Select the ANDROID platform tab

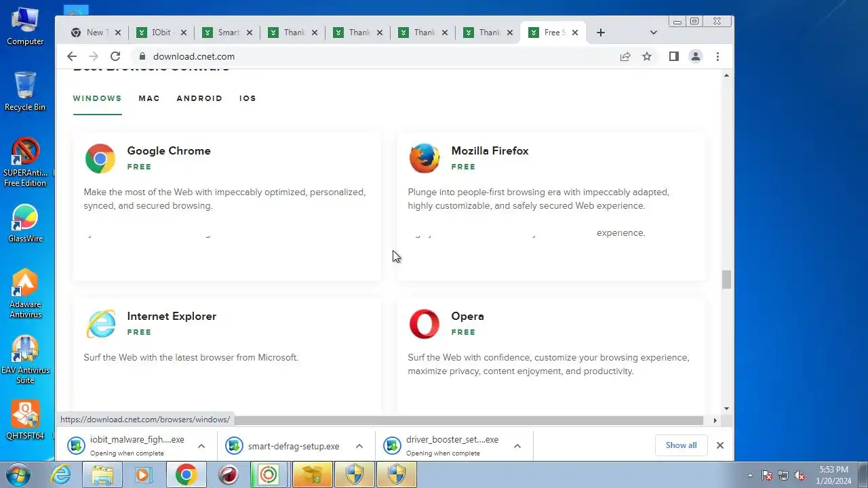point(199,98)
